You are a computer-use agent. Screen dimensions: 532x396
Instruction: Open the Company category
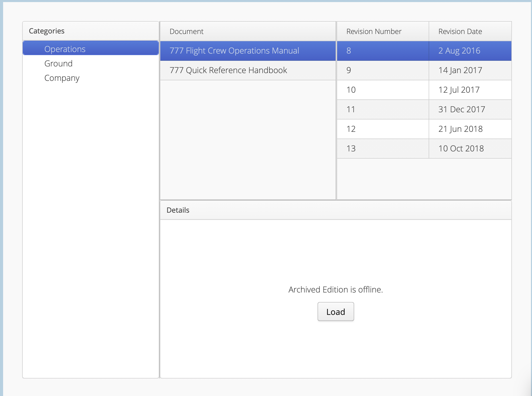(62, 78)
